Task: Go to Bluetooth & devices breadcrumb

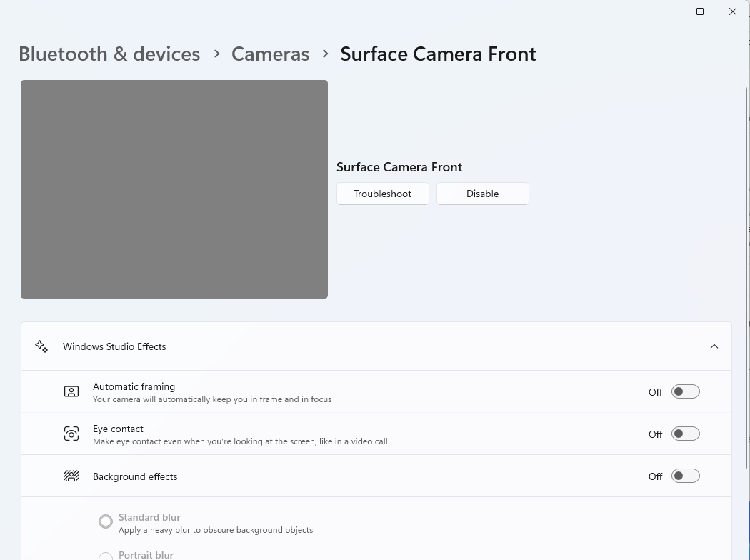Action: [109, 54]
